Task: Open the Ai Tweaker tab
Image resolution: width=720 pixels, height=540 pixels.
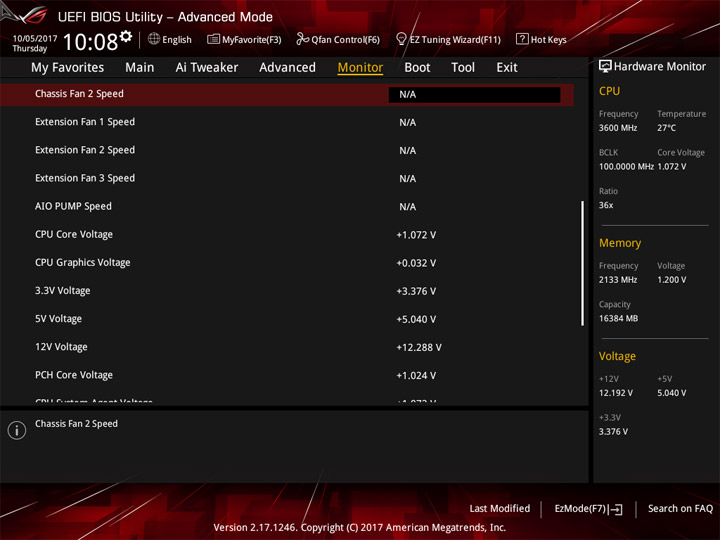Action: (x=207, y=68)
